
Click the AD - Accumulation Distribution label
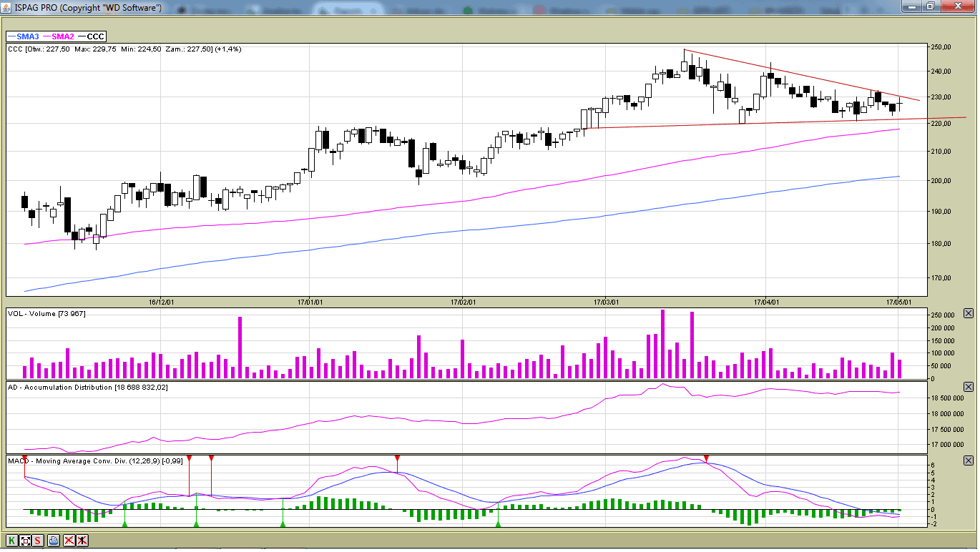pyautogui.click(x=88, y=388)
